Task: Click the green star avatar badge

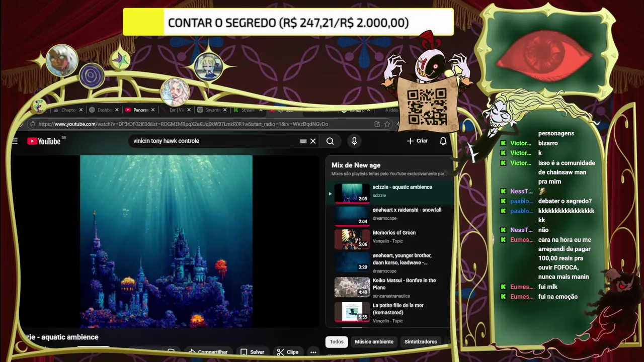Action: click(120, 60)
